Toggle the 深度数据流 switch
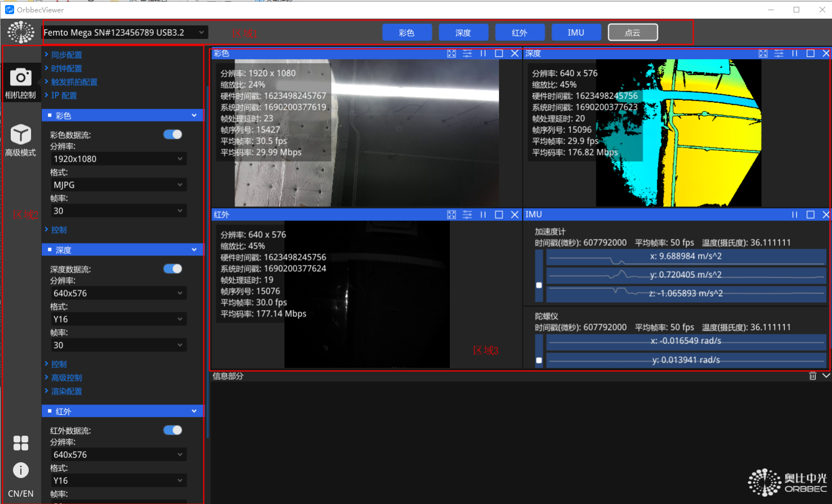The height and width of the screenshot is (504, 832). click(x=173, y=269)
